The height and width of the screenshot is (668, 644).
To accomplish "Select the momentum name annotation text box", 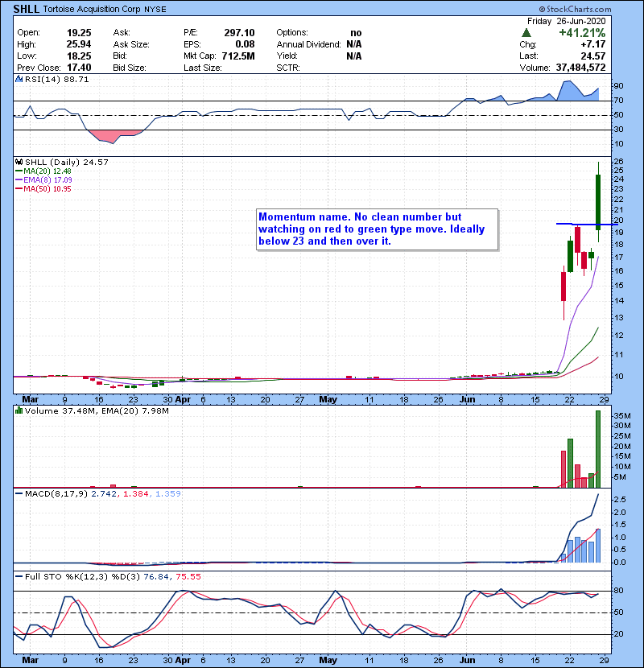I will 378,229.
